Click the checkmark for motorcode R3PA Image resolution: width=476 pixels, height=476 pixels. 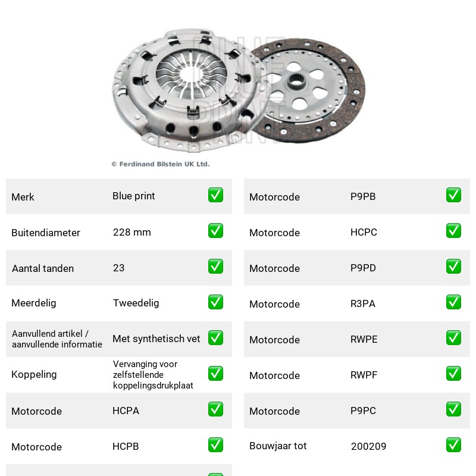click(x=453, y=302)
